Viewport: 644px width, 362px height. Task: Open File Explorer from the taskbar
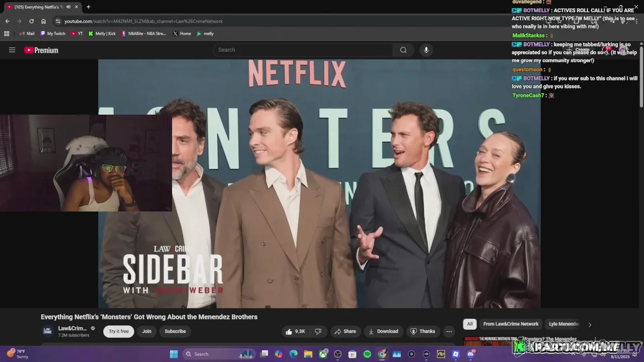(308, 354)
